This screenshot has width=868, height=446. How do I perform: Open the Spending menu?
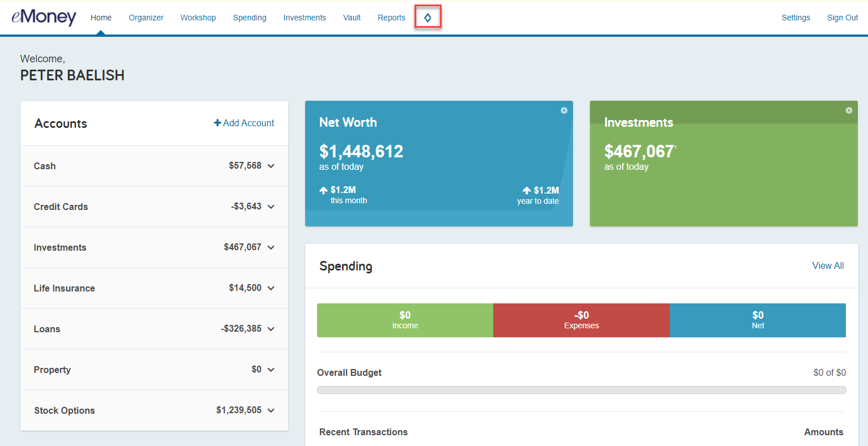(x=250, y=18)
